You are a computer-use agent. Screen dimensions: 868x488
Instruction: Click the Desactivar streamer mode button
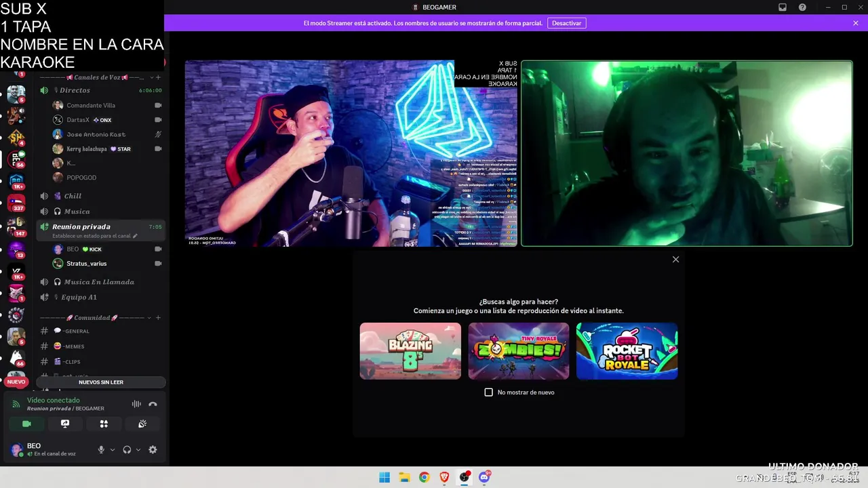point(566,23)
